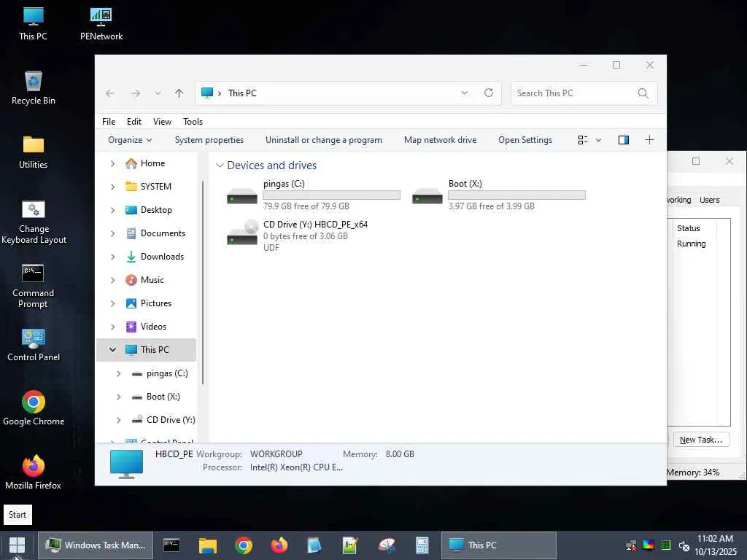The height and width of the screenshot is (560, 747).
Task: Select pingas (C:) drive
Action: (x=313, y=195)
